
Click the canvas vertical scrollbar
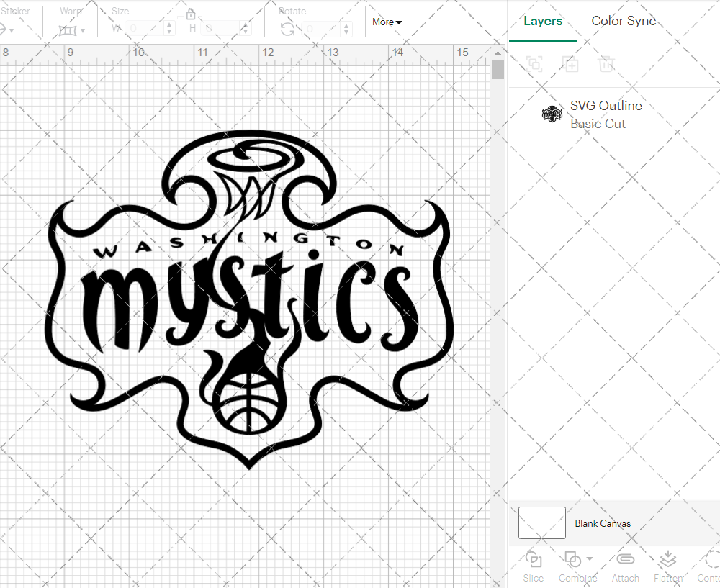tap(498, 68)
